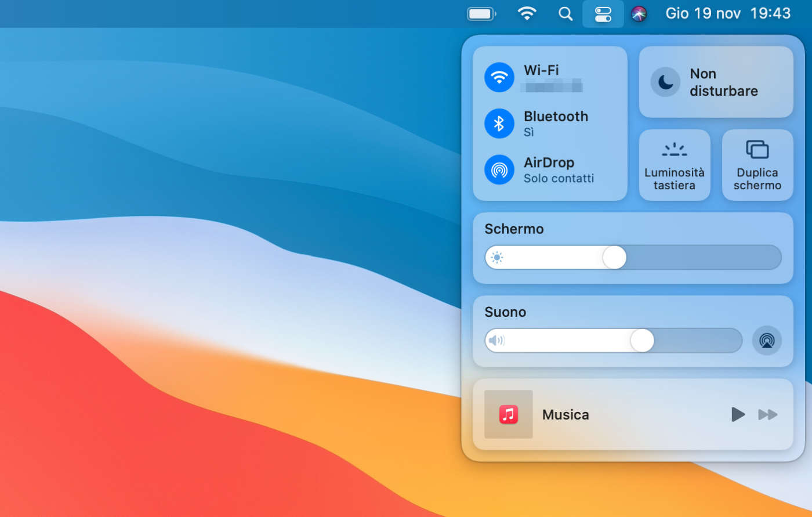Open Spotlight search magnifying glass
Screen dimensions: 812x517
coord(565,13)
